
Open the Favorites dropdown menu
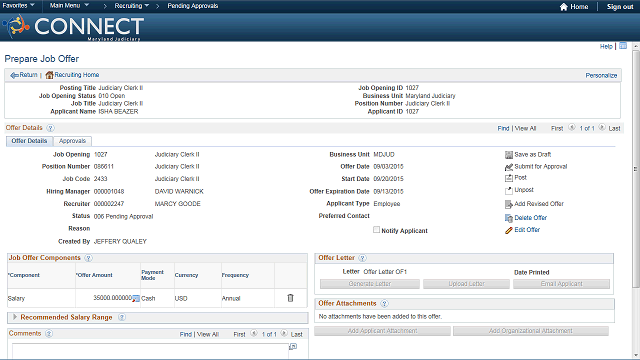click(18, 6)
